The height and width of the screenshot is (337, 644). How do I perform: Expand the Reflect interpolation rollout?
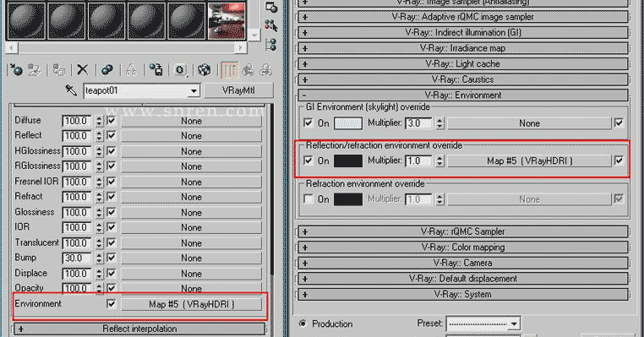click(x=139, y=329)
